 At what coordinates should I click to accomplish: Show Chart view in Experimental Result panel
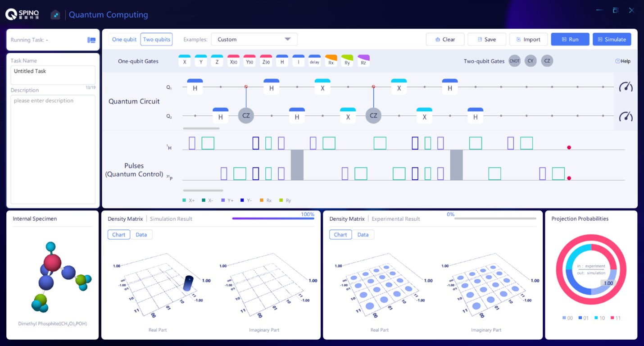(x=340, y=235)
